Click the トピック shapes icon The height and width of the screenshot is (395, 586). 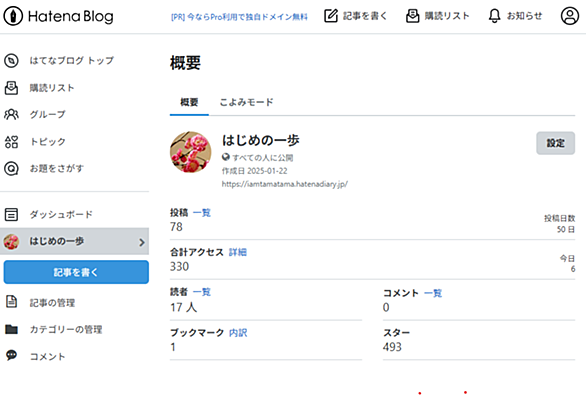click(11, 142)
